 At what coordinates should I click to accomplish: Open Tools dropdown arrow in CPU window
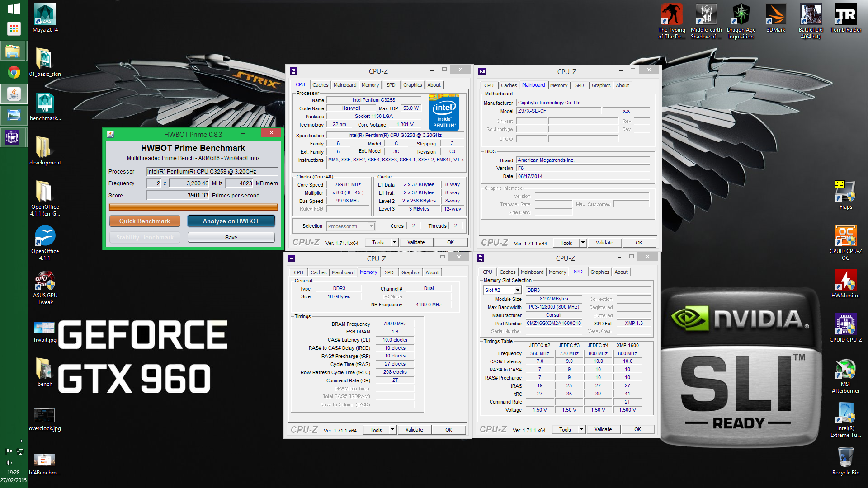[394, 243]
